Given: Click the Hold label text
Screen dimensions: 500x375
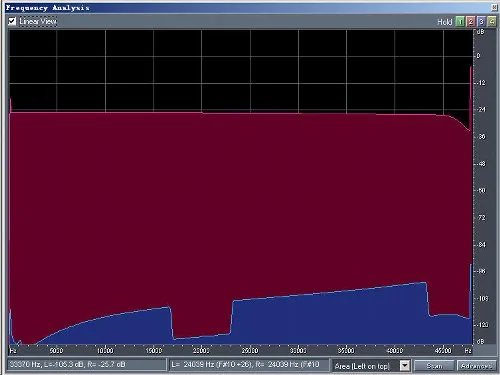Looking at the screenshot, I should coord(445,22).
